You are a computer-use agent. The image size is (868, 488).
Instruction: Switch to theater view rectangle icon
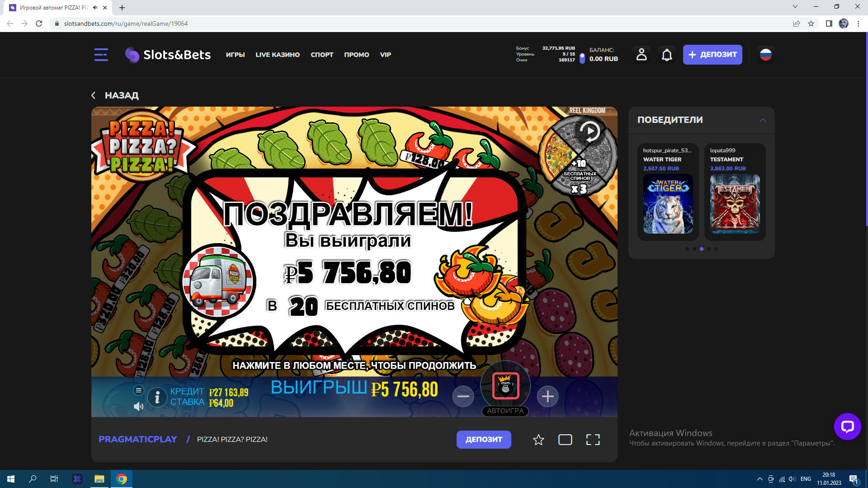point(565,440)
